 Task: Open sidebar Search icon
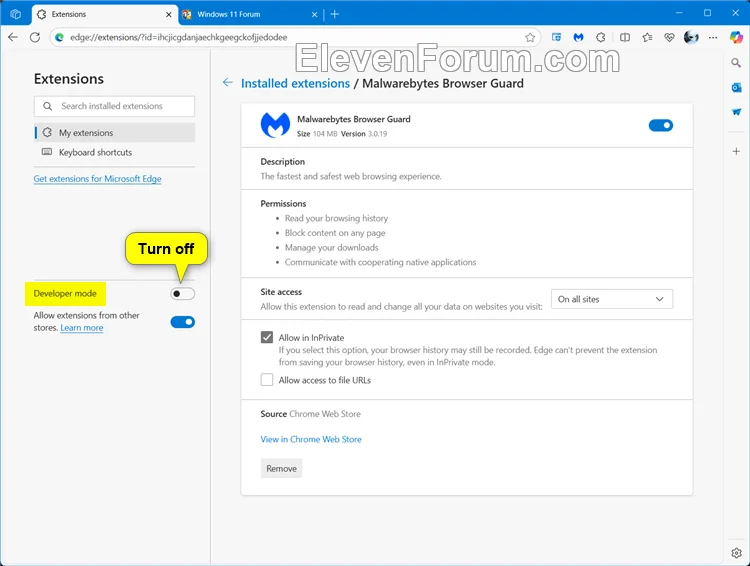point(736,63)
